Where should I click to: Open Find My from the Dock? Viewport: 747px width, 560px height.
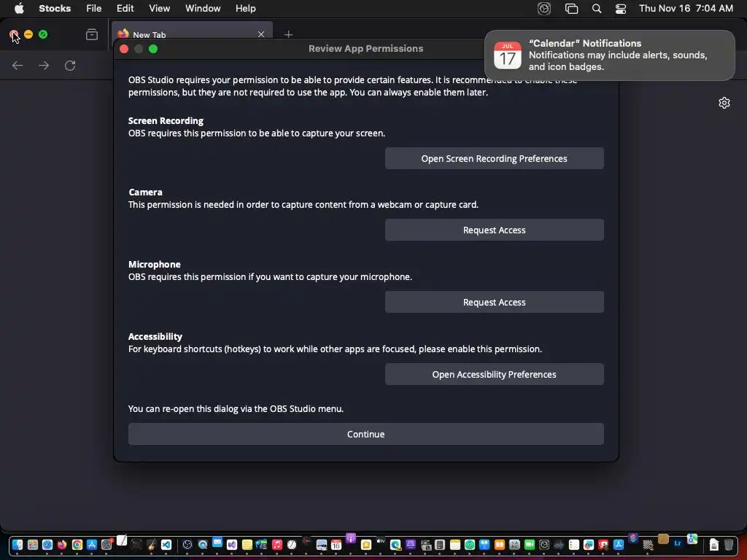point(470,545)
